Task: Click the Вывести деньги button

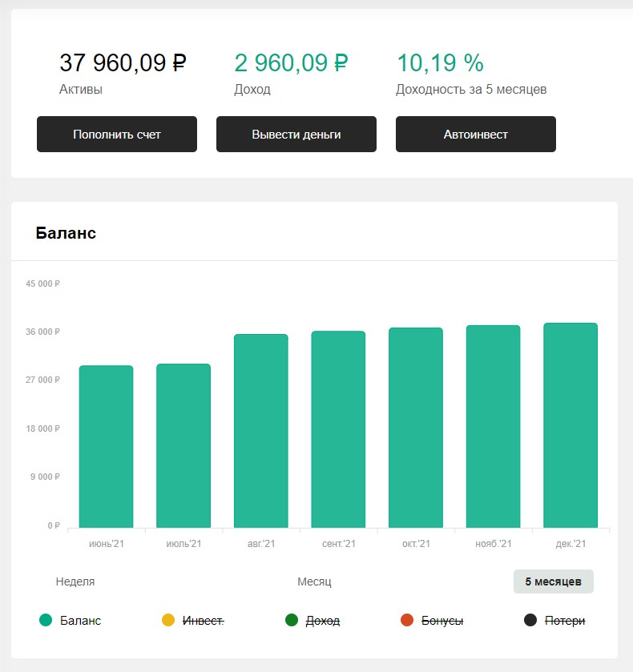Action: (296, 134)
